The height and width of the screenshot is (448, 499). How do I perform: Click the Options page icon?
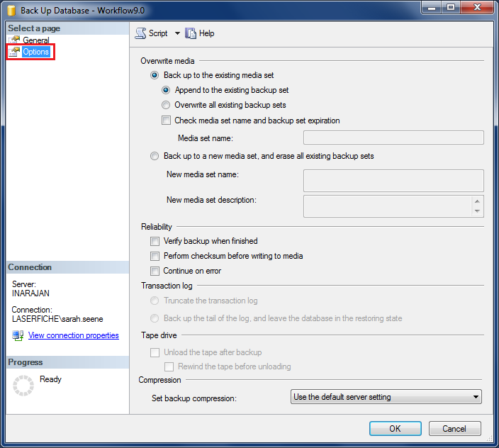pyautogui.click(x=14, y=52)
